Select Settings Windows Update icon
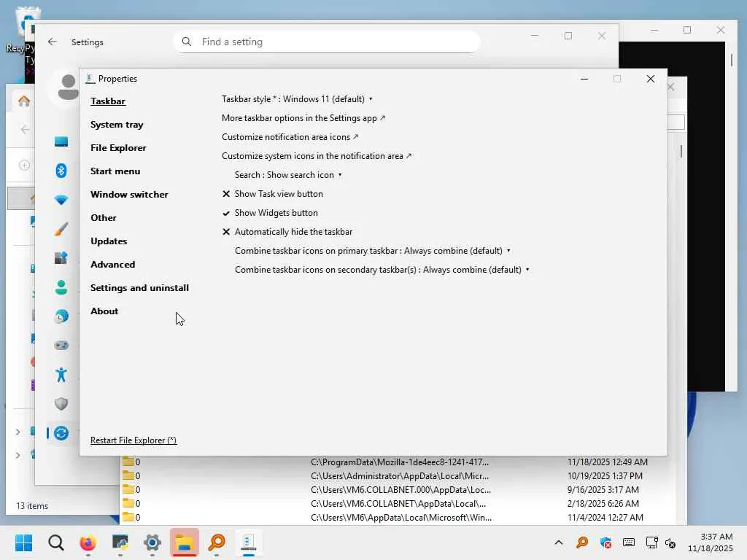 click(x=61, y=433)
